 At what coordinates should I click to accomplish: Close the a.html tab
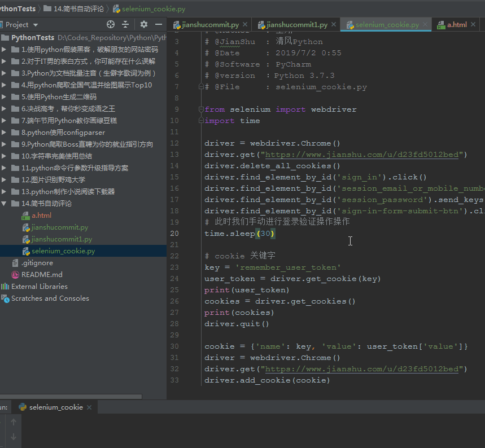pyautogui.click(x=473, y=24)
